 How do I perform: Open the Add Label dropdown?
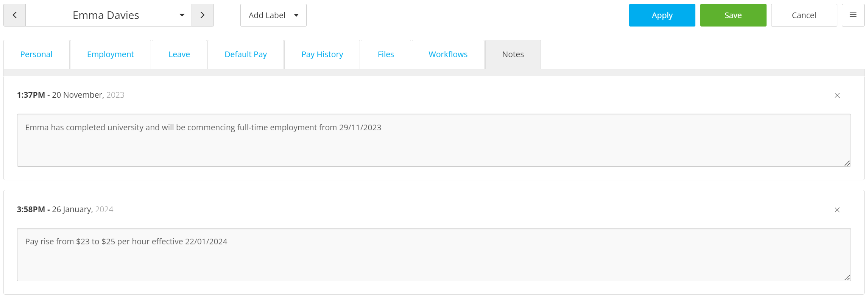click(x=273, y=15)
